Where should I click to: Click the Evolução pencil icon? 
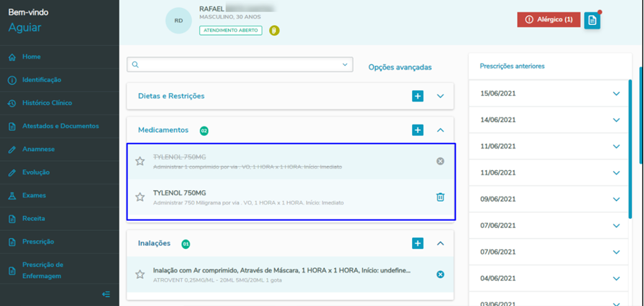12,173
